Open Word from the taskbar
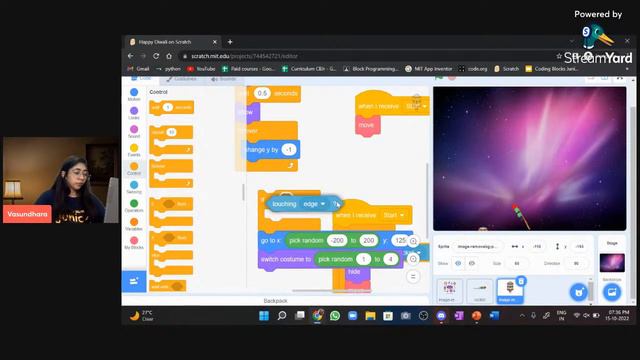 (494, 316)
